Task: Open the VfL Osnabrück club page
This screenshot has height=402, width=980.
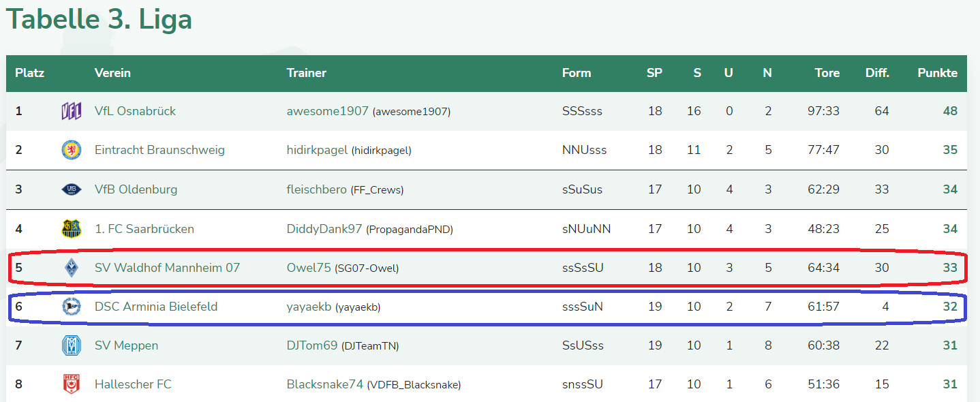Action: pos(135,111)
